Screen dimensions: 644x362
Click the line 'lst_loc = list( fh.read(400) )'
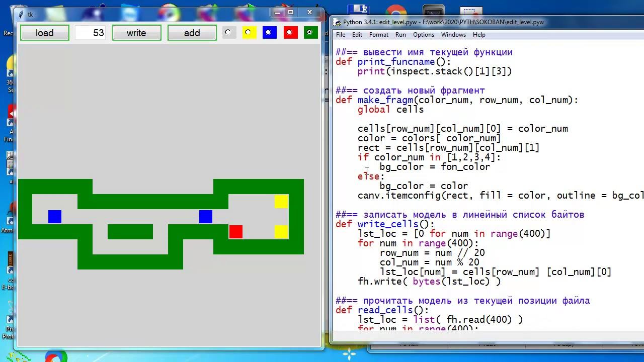click(x=440, y=320)
